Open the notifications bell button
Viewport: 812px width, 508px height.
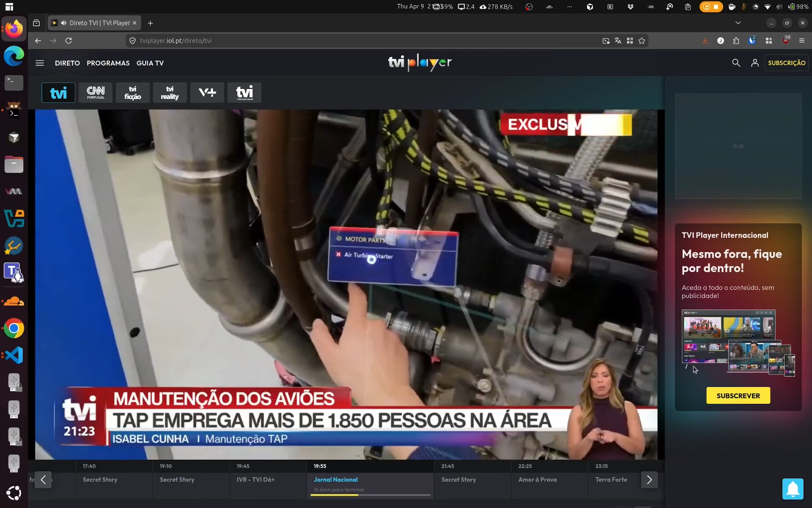[x=793, y=489]
